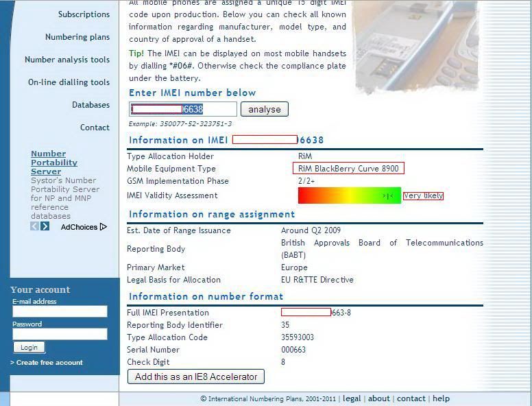This screenshot has width=532, height=406.
Task: Click the Enter IMEI number below heading
Action: pyautogui.click(x=193, y=93)
